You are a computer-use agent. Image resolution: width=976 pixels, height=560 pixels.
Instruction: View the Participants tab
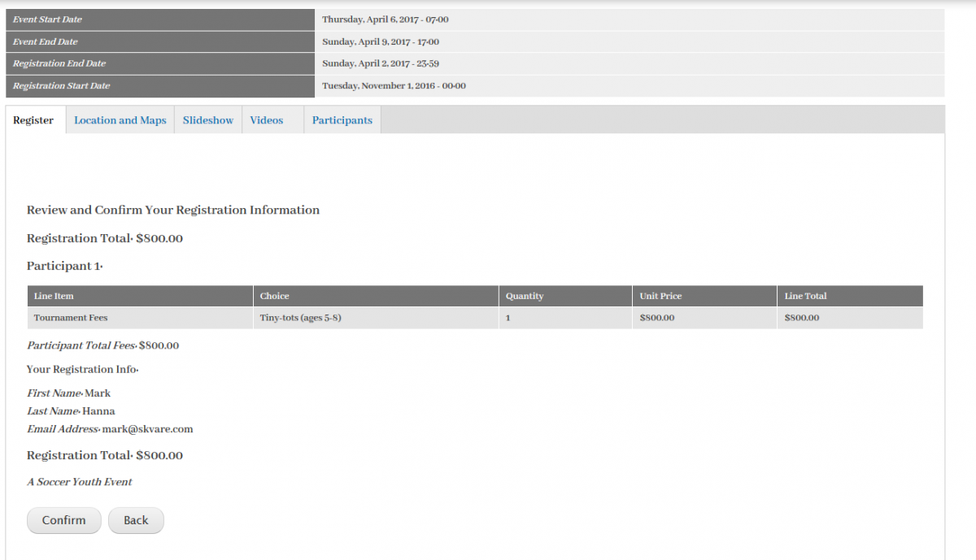point(342,120)
